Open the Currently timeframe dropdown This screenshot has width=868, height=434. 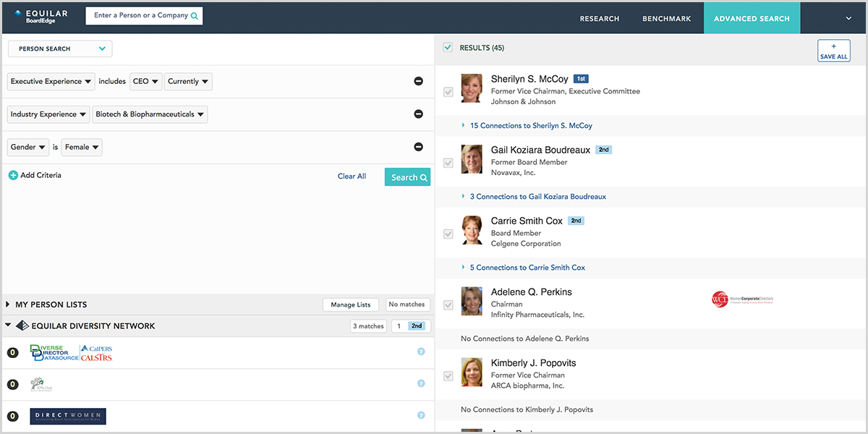click(188, 82)
